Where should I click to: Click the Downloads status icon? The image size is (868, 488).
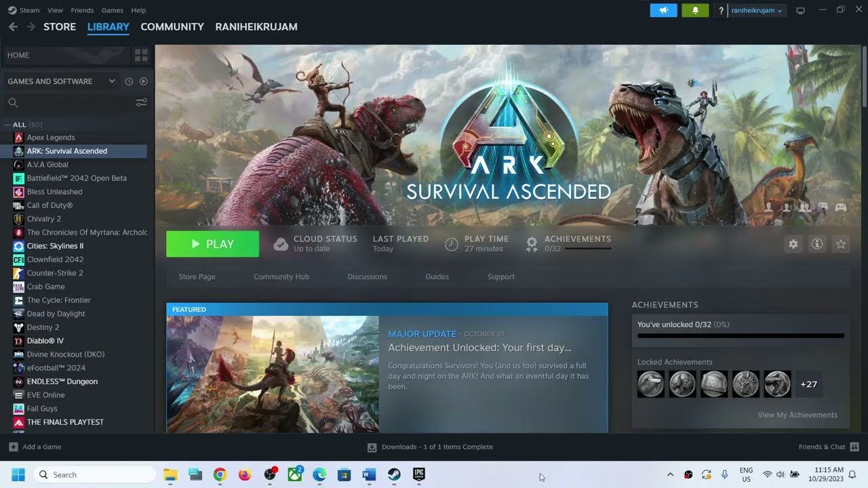tap(372, 447)
